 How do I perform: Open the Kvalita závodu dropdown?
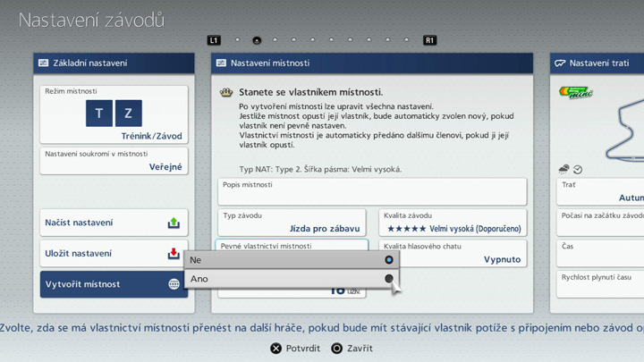point(452,223)
